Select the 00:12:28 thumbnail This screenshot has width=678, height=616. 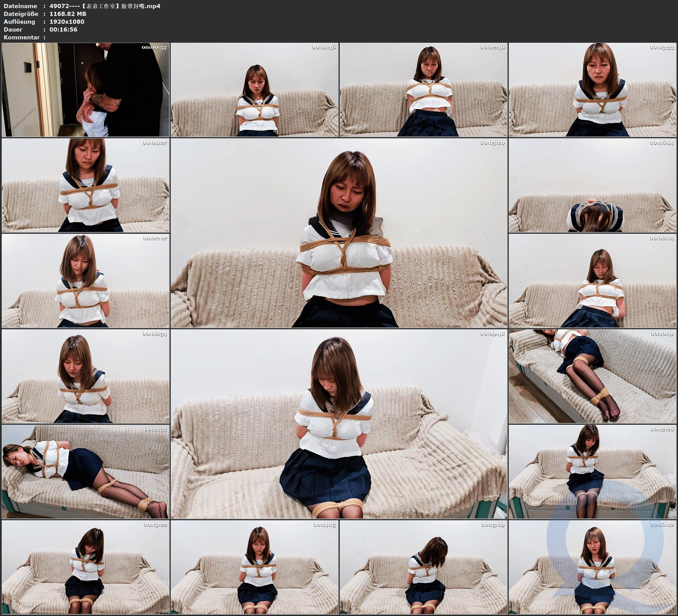[x=593, y=472]
